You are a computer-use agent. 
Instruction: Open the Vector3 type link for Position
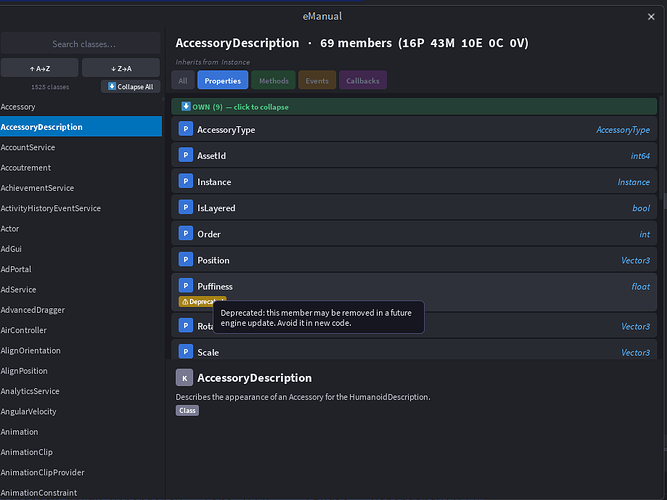(636, 260)
